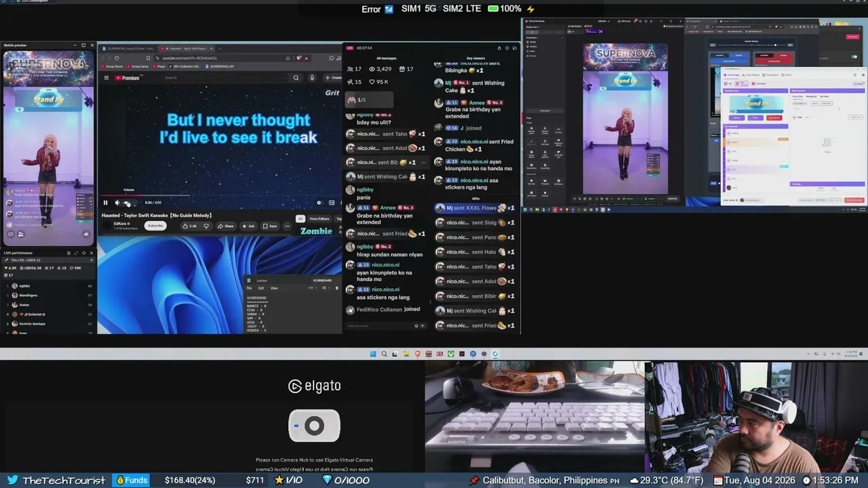Adjust the YouTube volume slider
Screen dimensions: 868x488
click(128, 203)
